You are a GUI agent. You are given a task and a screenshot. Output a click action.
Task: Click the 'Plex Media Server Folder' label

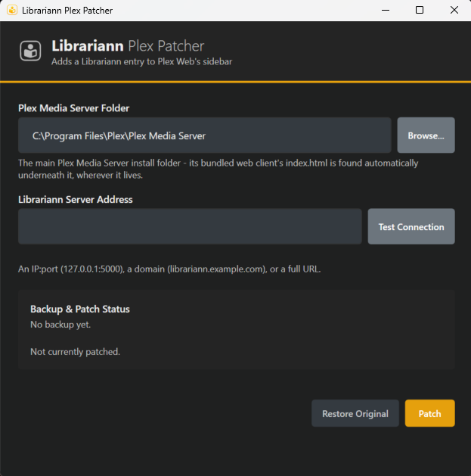tap(73, 108)
